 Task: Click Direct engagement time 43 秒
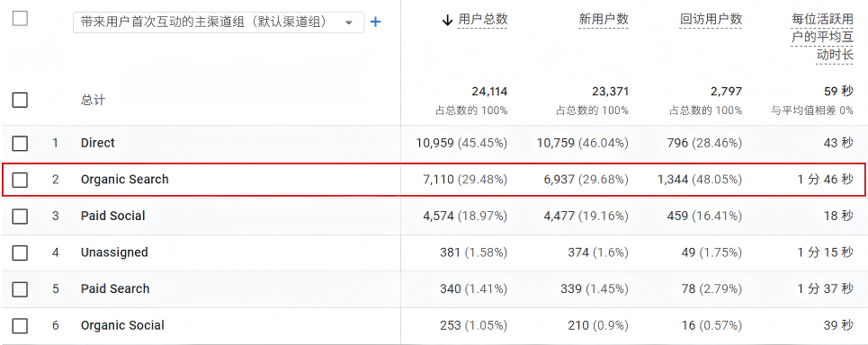[838, 143]
